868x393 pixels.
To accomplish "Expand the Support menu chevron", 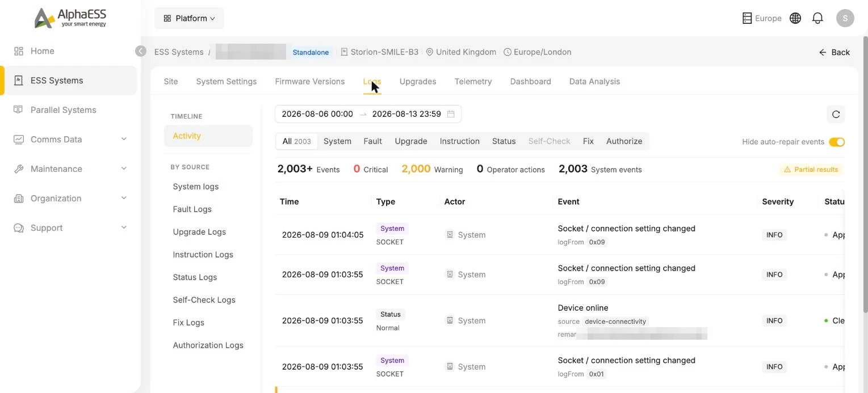I will pyautogui.click(x=124, y=228).
